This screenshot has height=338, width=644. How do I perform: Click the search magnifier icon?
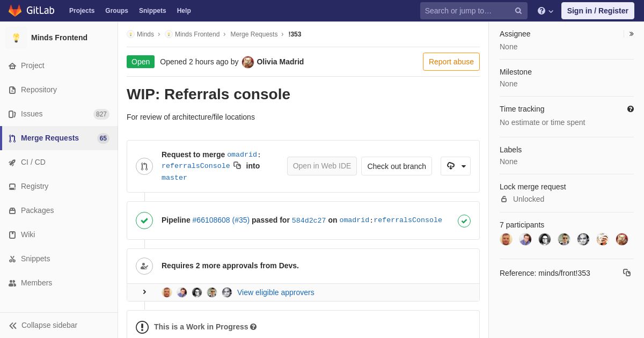pos(518,11)
